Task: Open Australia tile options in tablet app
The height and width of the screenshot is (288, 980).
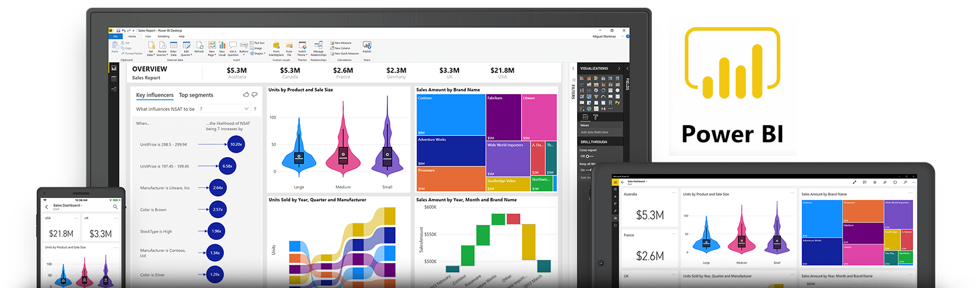Action: tap(674, 193)
